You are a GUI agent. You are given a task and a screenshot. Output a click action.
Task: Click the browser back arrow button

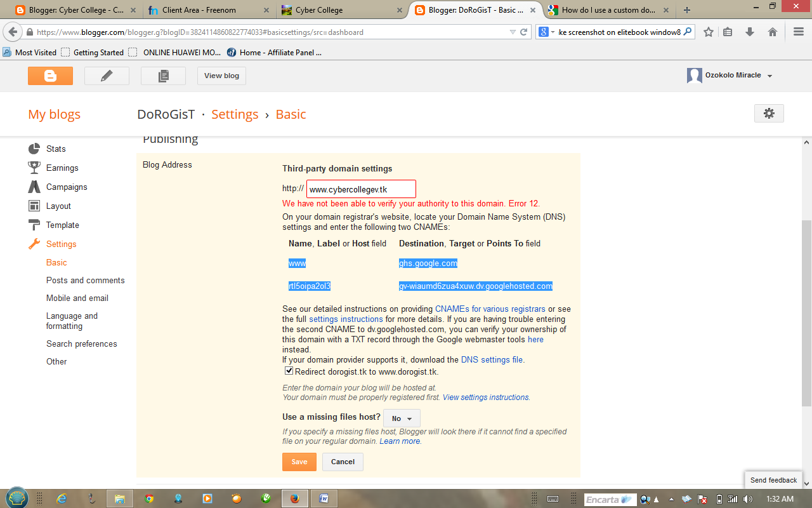[x=13, y=32]
